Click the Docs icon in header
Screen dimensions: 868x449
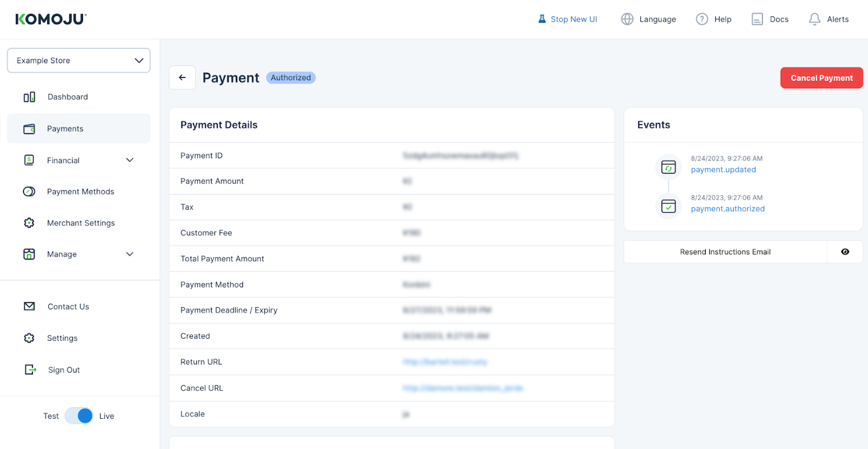[x=757, y=19]
